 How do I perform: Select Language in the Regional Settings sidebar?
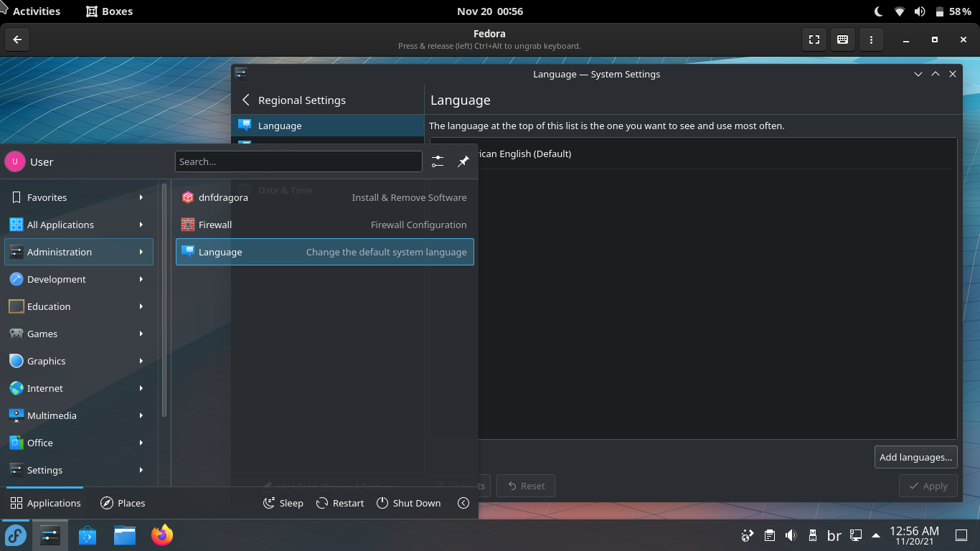click(328, 126)
